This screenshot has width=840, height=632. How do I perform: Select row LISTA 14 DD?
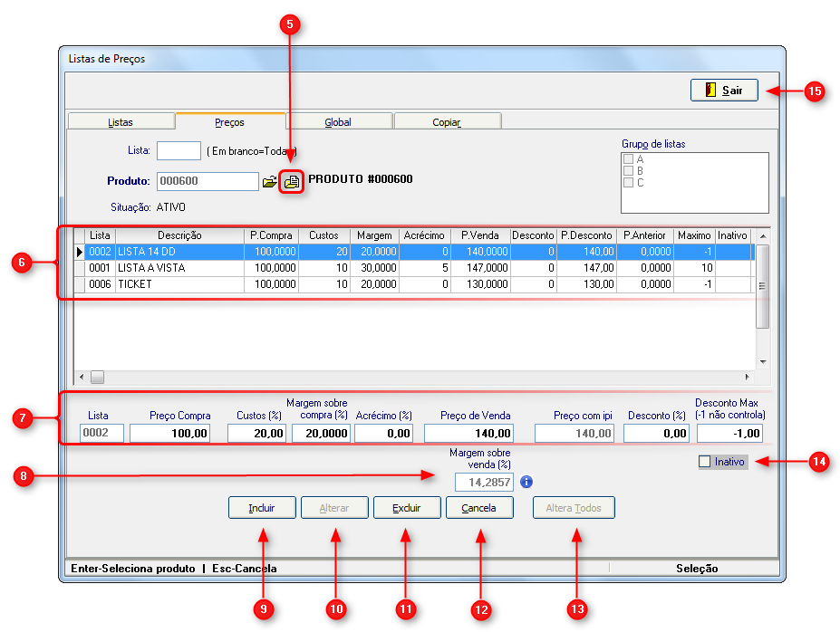pos(414,252)
